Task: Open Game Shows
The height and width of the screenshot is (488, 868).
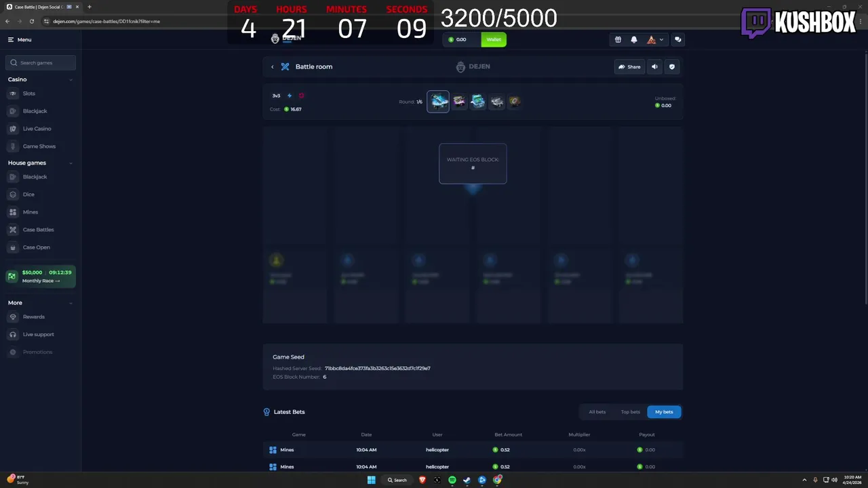Action: (39, 146)
